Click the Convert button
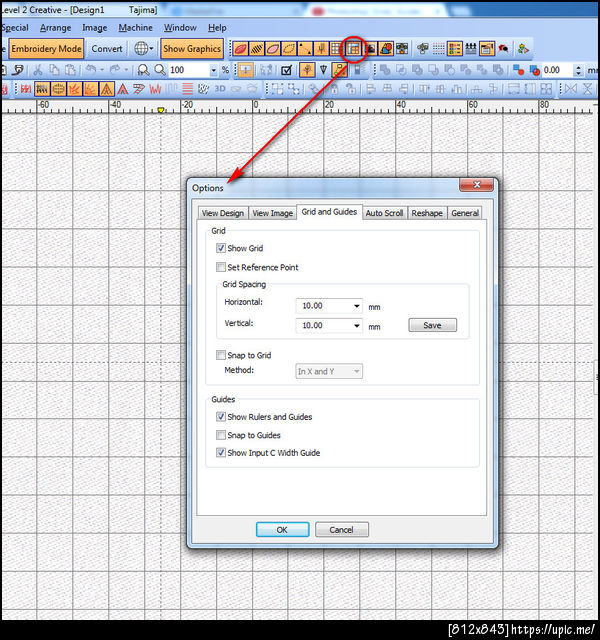Screen dimensions: 600x640 107,49
